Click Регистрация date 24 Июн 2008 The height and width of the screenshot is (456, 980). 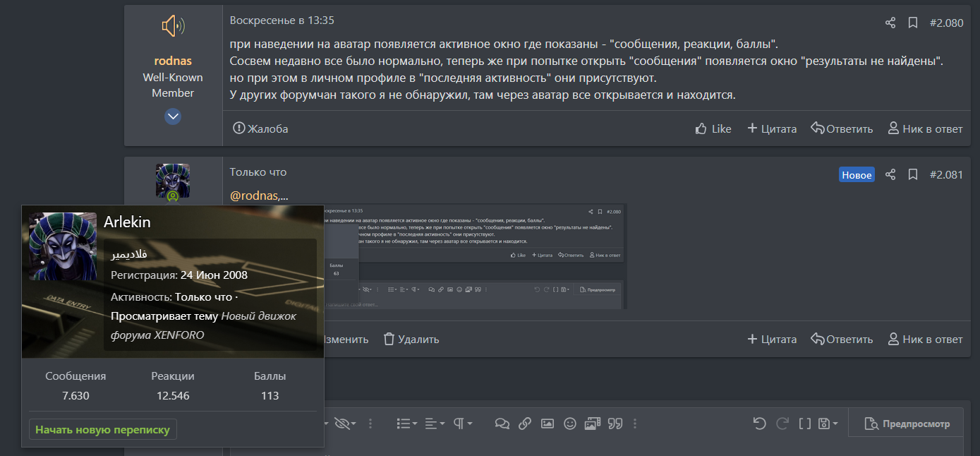click(x=214, y=275)
